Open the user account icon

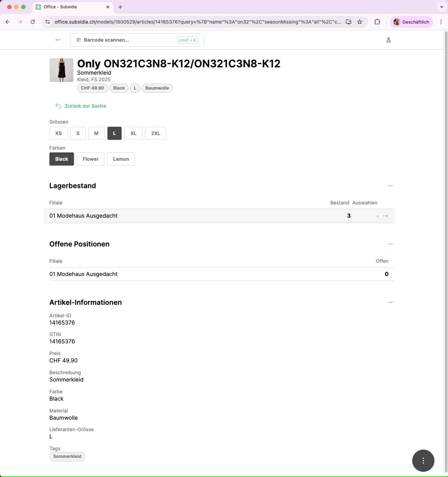389,40
